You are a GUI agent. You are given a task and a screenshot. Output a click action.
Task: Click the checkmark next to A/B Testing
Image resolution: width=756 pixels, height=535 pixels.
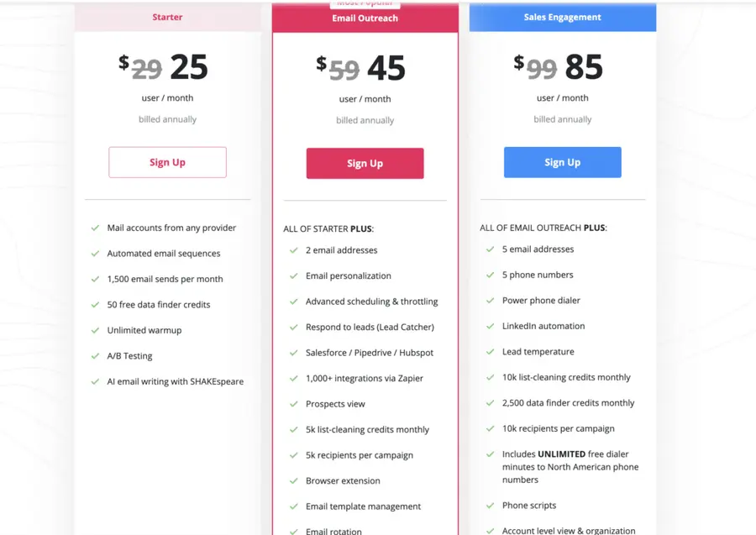[95, 356]
